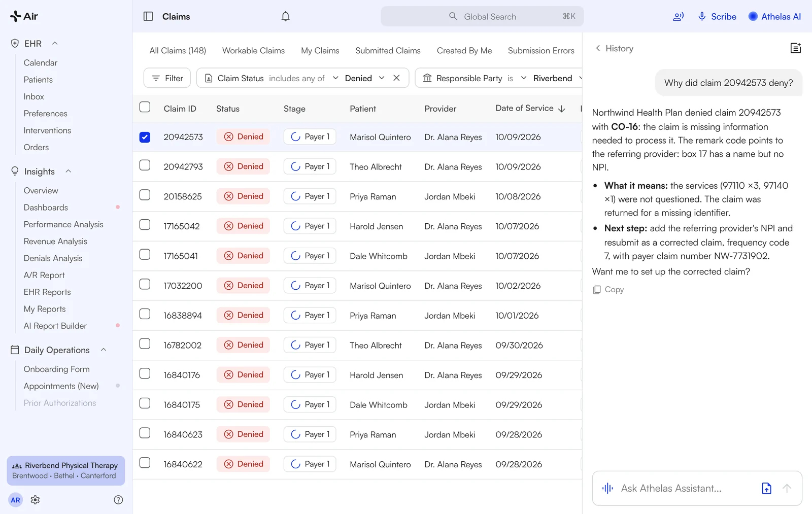812x514 pixels.
Task: Send the assistant message arrow
Action: pyautogui.click(x=787, y=489)
